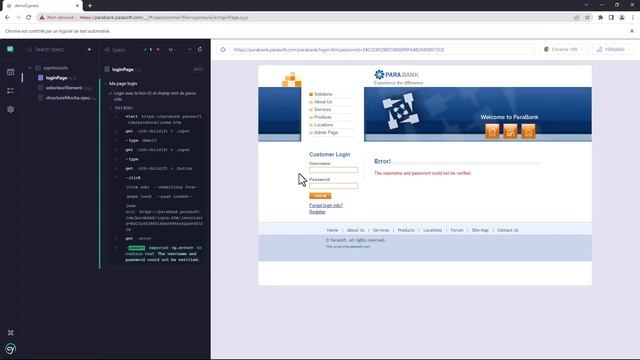Click the orange contact envelope icon in banner
This screenshot has width=640, height=360.
pos(529,132)
